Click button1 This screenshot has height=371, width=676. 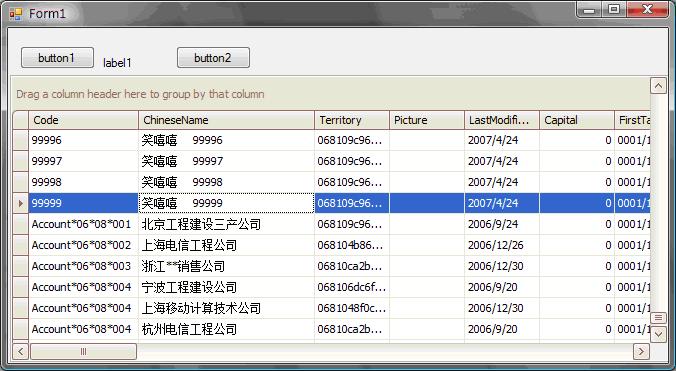pos(57,58)
